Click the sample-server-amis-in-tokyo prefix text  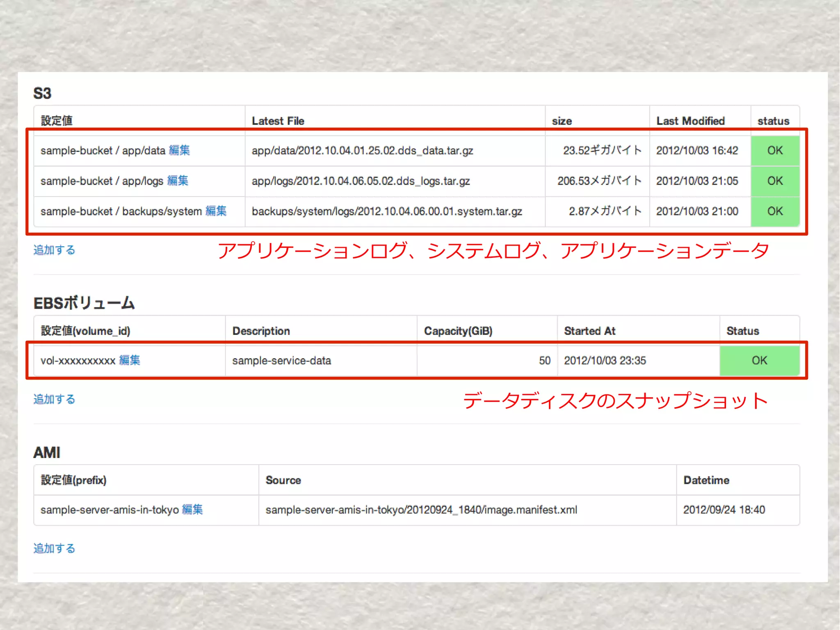coord(110,510)
